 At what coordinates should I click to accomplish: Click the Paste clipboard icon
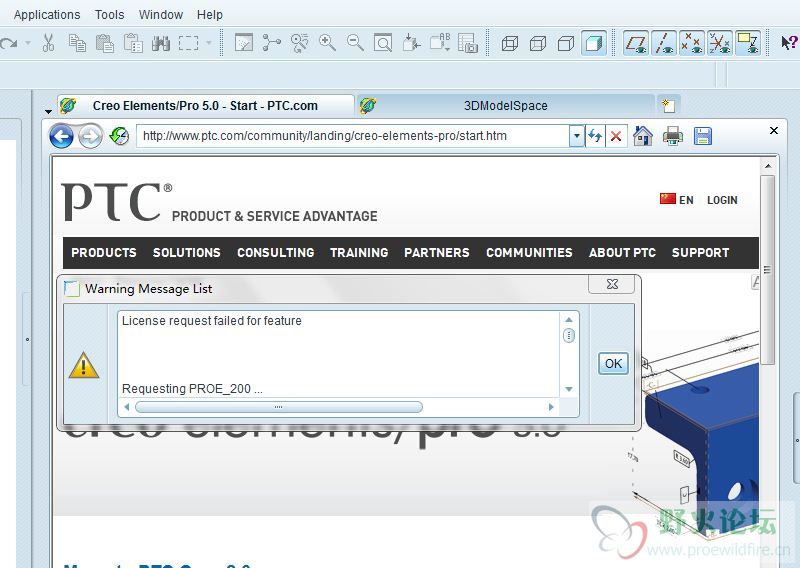[105, 43]
